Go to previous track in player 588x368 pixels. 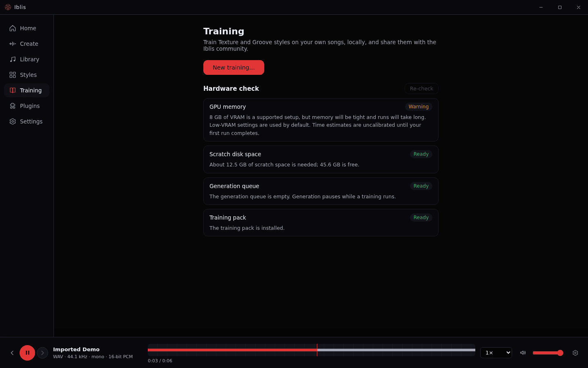point(12,353)
